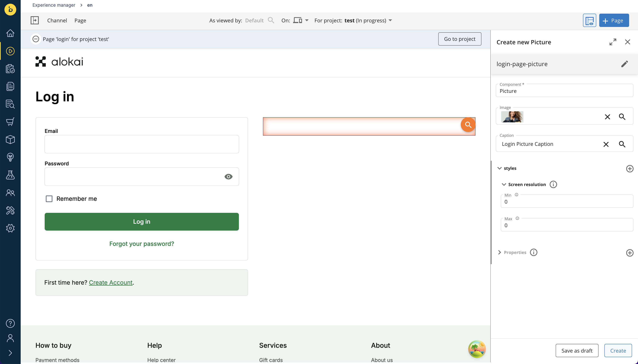
Task: Open the Create Account link
Action: pos(111,282)
